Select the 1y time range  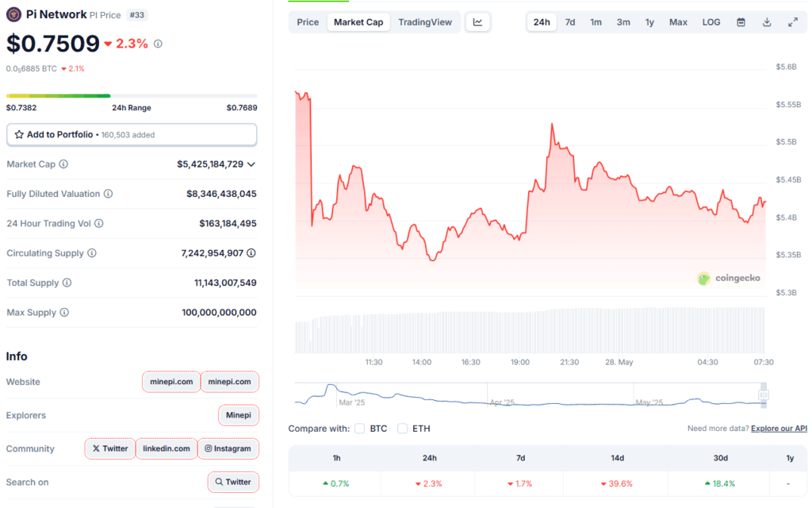649,22
